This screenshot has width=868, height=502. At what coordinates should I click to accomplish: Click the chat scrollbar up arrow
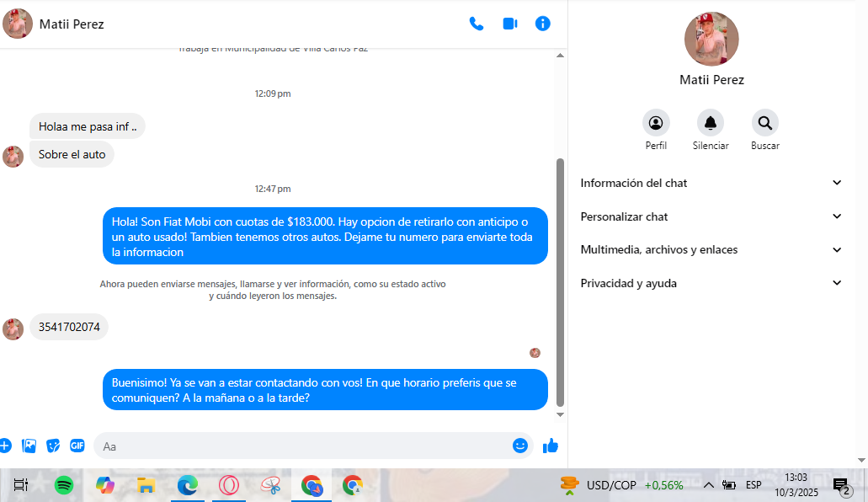pyautogui.click(x=560, y=56)
